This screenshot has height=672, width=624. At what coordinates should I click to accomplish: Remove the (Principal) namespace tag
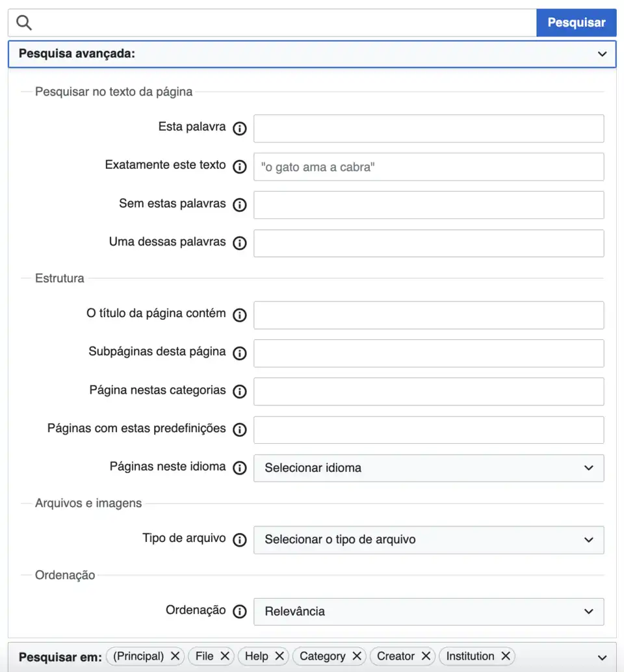(x=175, y=656)
